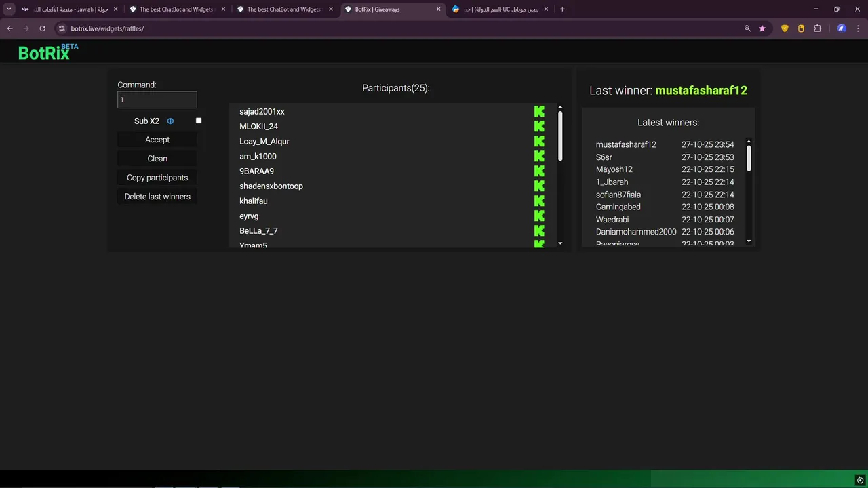Image resolution: width=868 pixels, height=488 pixels.
Task: Click the Kick icon beside shadensxbontoop
Action: (x=539, y=186)
